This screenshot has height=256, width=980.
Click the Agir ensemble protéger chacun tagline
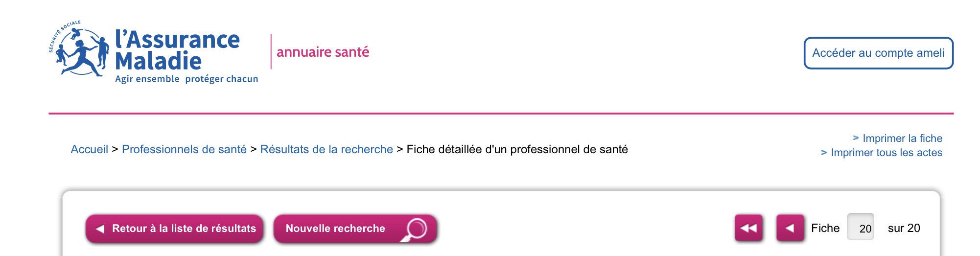(187, 79)
